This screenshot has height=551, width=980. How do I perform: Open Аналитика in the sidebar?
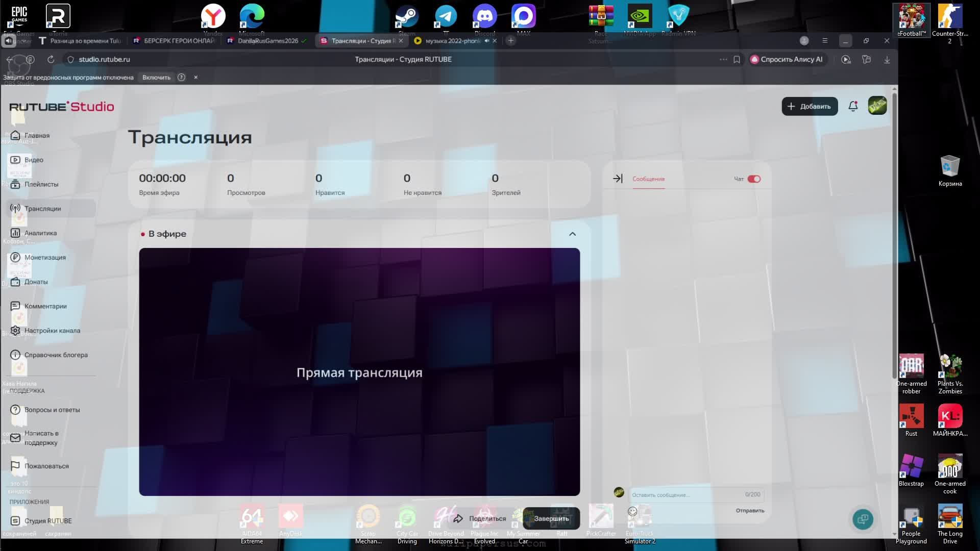pyautogui.click(x=34, y=233)
